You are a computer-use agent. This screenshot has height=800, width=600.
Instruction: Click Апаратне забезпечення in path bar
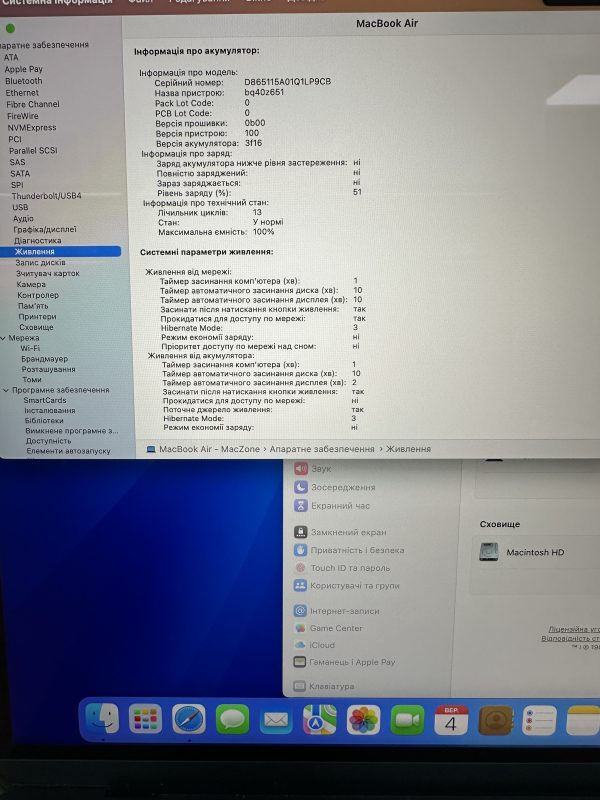(x=322, y=449)
